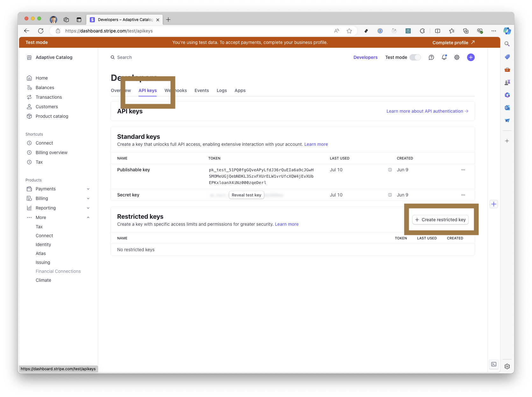Viewport: 532px width, 397px height.
Task: Click the browser back arrow
Action: (x=27, y=31)
